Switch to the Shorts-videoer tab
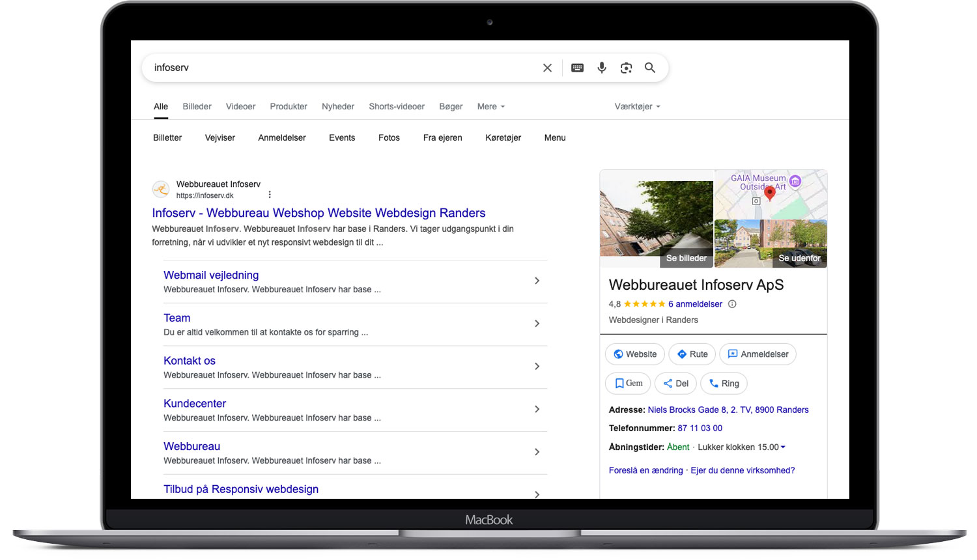This screenshot has height=560, width=977. 397,107
